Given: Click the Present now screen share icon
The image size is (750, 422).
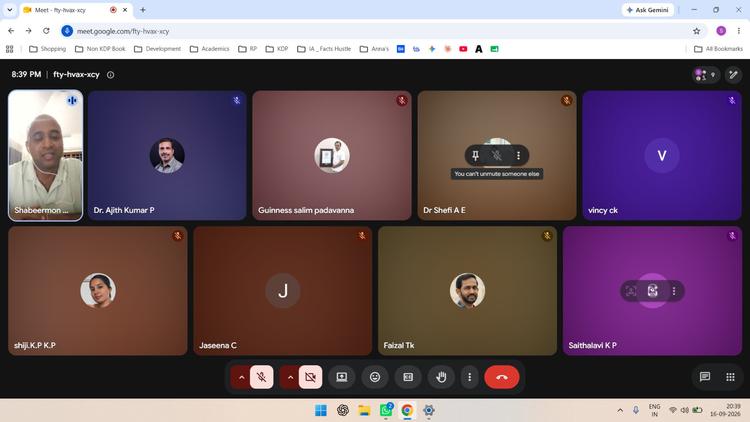Looking at the screenshot, I should click(x=342, y=377).
